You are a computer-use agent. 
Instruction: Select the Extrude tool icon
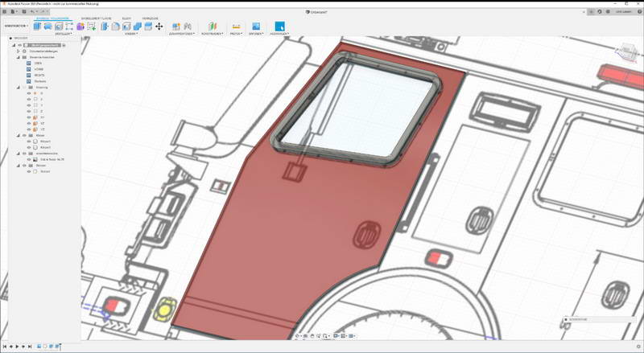pyautogui.click(x=37, y=27)
